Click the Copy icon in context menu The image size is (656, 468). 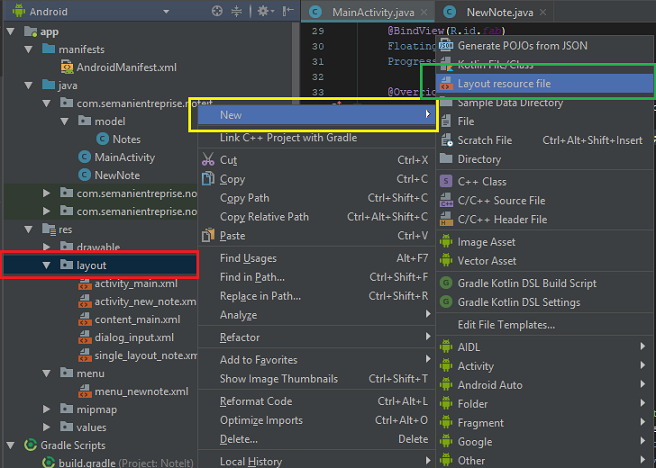coord(208,179)
